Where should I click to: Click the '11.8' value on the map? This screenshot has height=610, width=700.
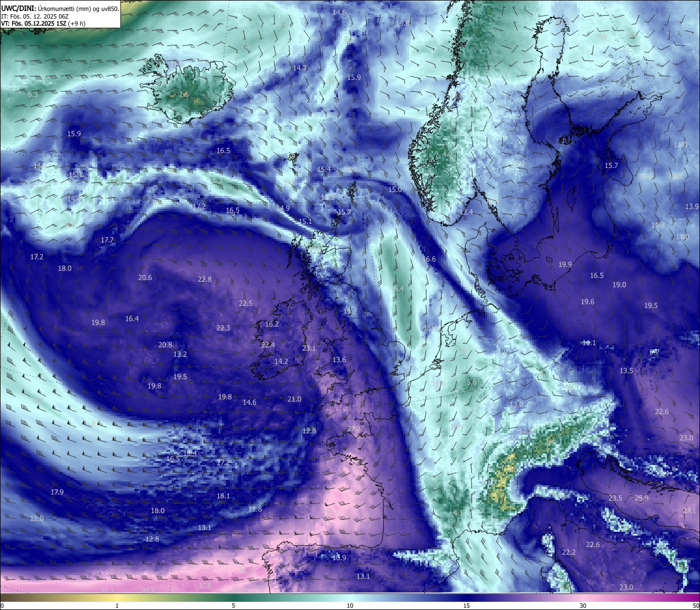click(255, 509)
